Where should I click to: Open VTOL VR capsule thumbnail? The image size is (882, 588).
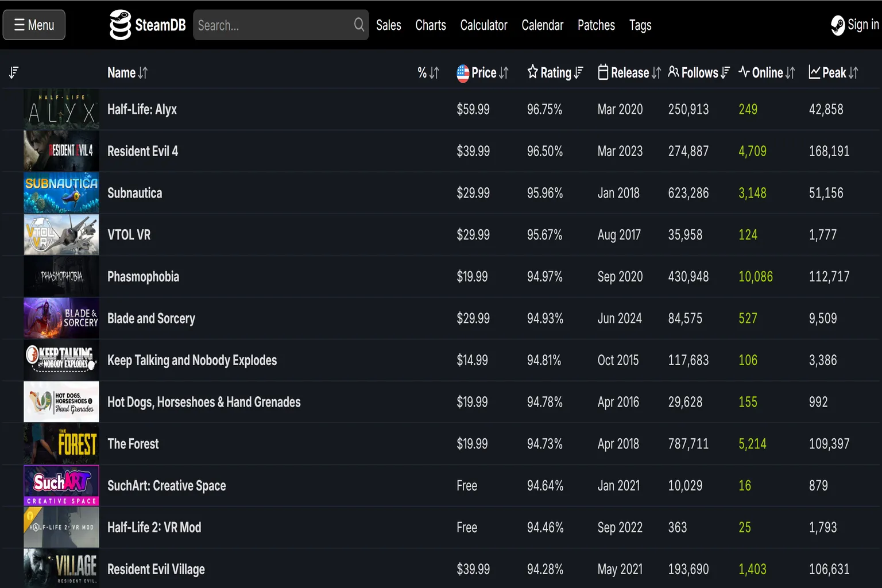61,235
